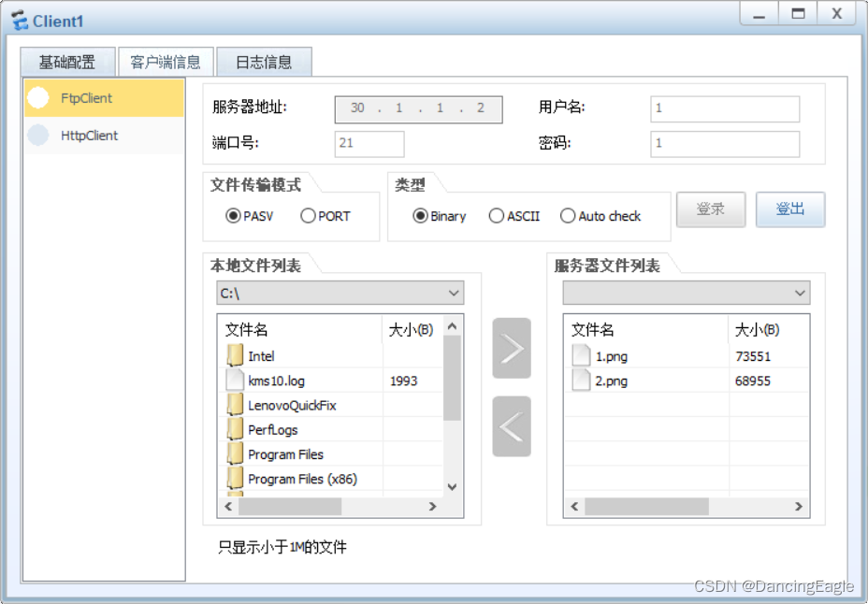
Task: Click the port number field
Action: (369, 144)
